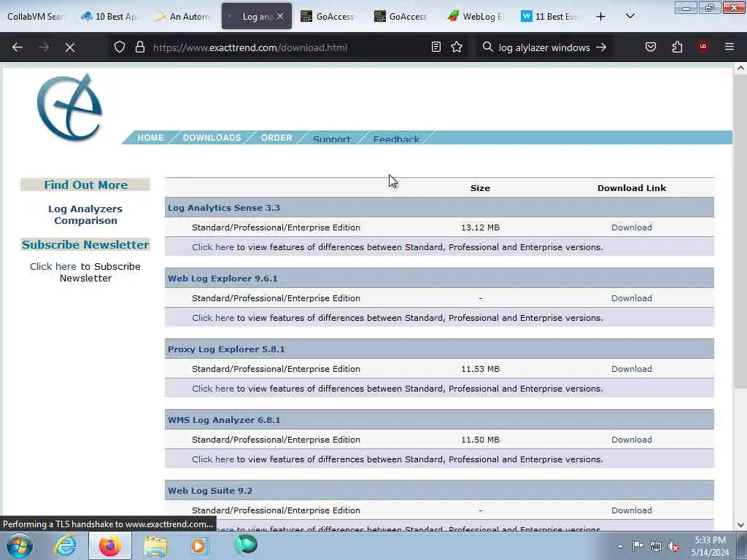747x560 pixels.
Task: Click here link under Log Analytics Sense
Action: [x=213, y=248]
